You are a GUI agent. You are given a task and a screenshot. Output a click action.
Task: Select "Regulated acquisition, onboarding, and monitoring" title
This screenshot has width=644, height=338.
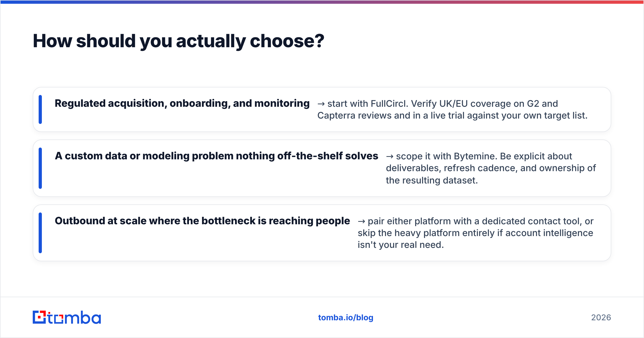182,104
